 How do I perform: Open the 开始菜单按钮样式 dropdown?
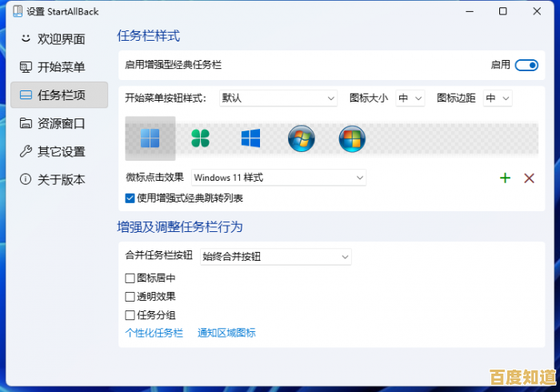pyautogui.click(x=277, y=98)
